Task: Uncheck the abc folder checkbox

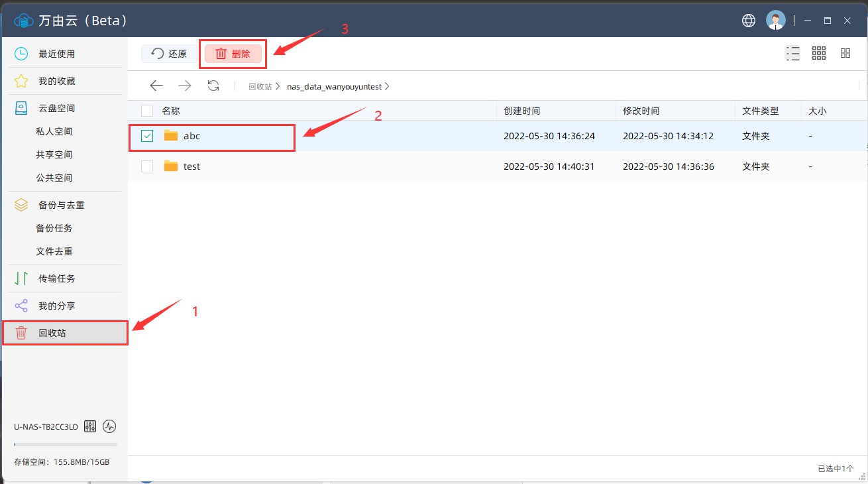Action: point(147,136)
